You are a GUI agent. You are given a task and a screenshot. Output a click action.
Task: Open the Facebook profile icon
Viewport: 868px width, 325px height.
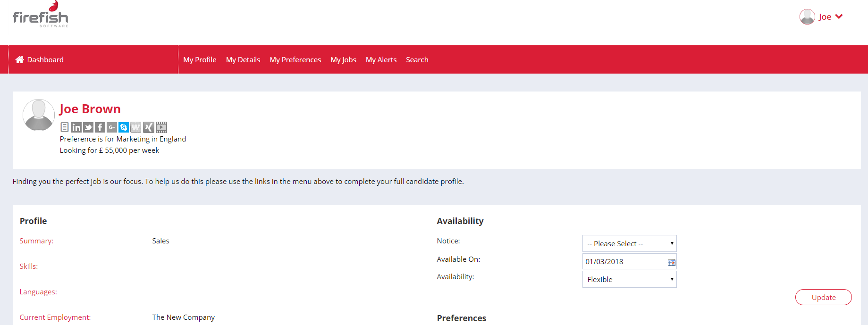point(100,127)
